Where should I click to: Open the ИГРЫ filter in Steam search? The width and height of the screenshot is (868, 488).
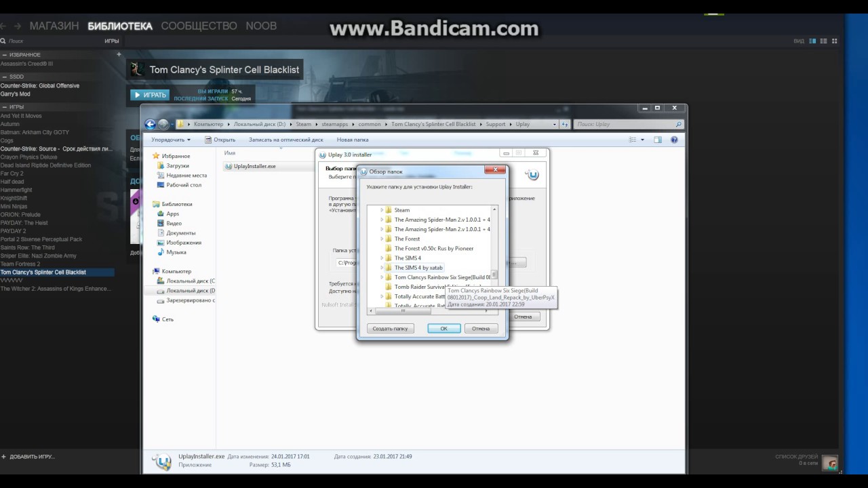[x=112, y=41]
